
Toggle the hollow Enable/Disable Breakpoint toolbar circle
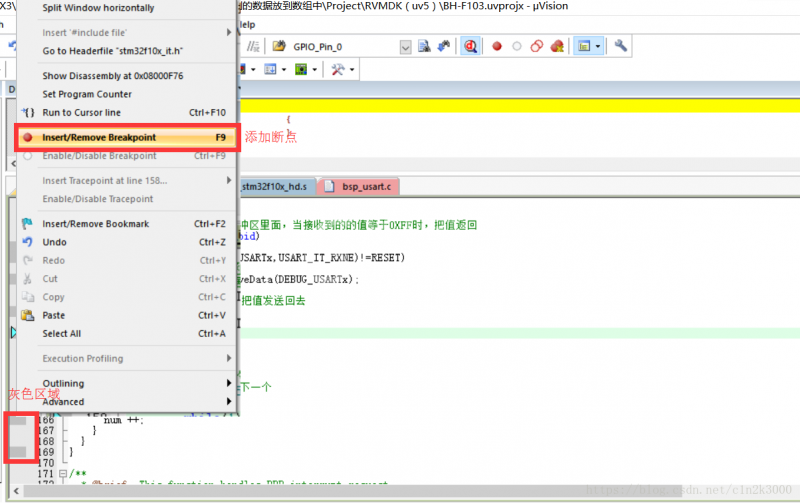[517, 46]
